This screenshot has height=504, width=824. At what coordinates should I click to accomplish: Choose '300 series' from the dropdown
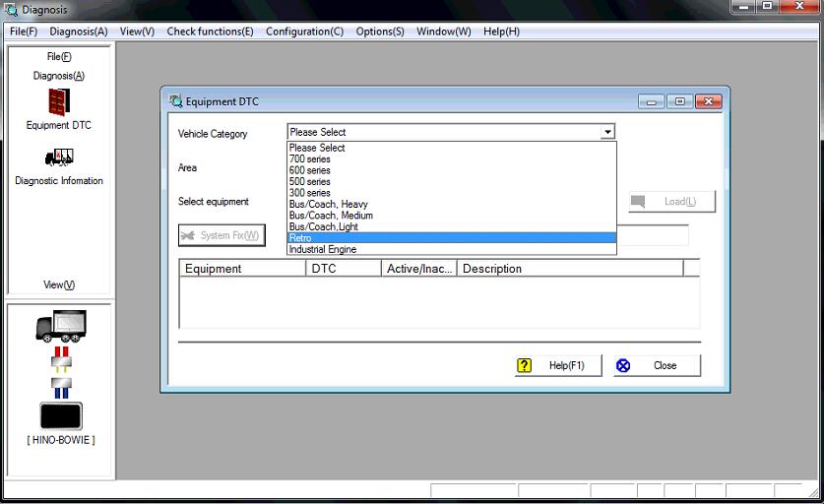(452, 193)
